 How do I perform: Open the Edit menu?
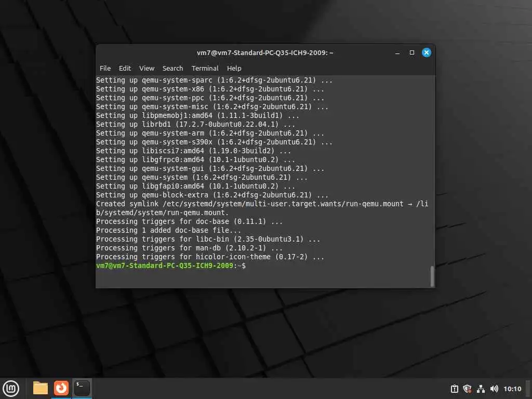tap(125, 68)
